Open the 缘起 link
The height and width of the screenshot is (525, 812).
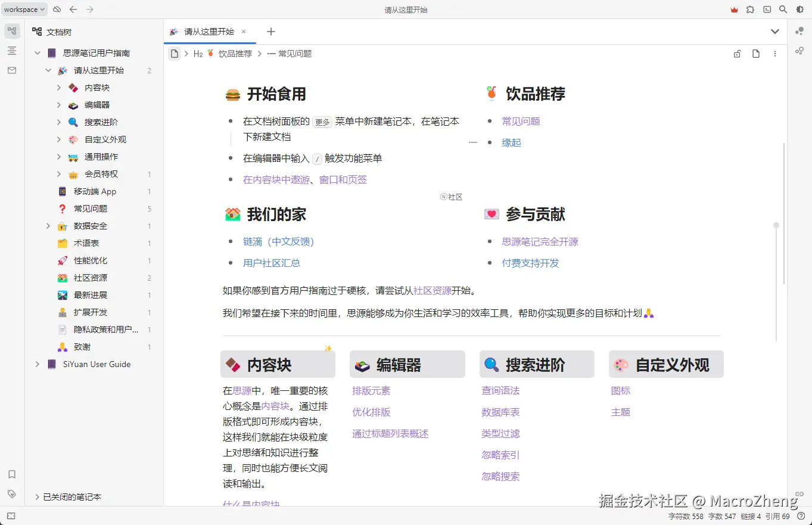point(511,143)
